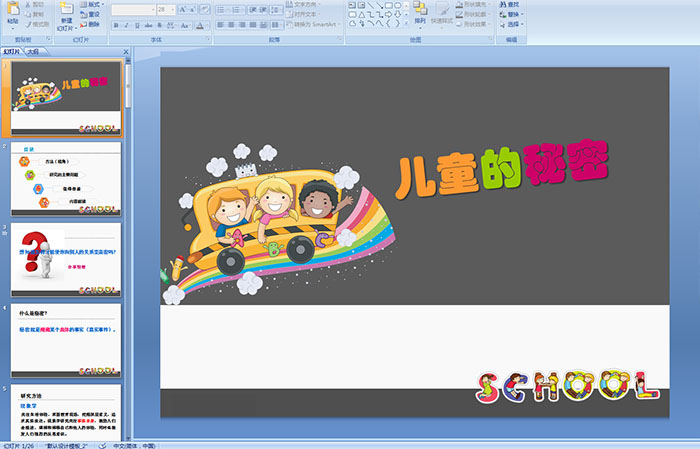This screenshot has width=700, height=449.
Task: Select the Down Arrow block shape
Action: tap(397, 14)
